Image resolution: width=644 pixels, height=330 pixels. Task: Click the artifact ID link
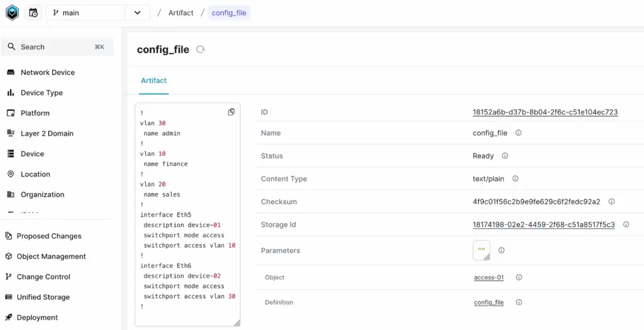point(545,112)
